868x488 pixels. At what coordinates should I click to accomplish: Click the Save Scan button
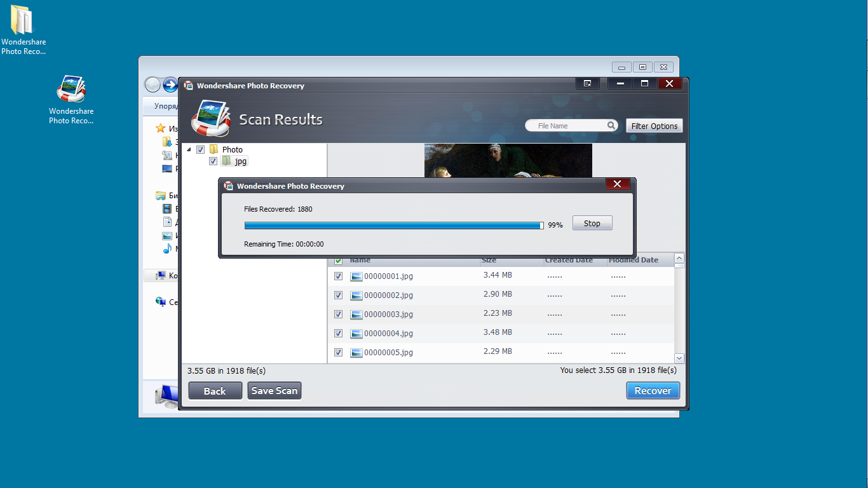275,391
